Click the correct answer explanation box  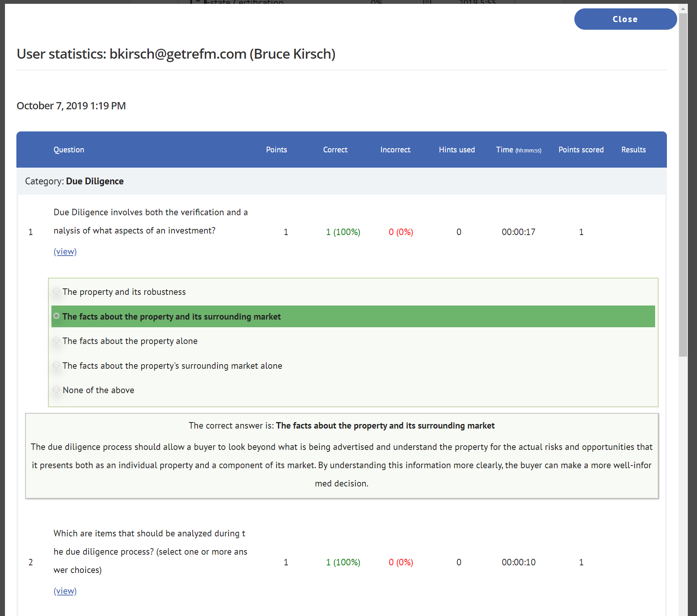click(x=341, y=456)
